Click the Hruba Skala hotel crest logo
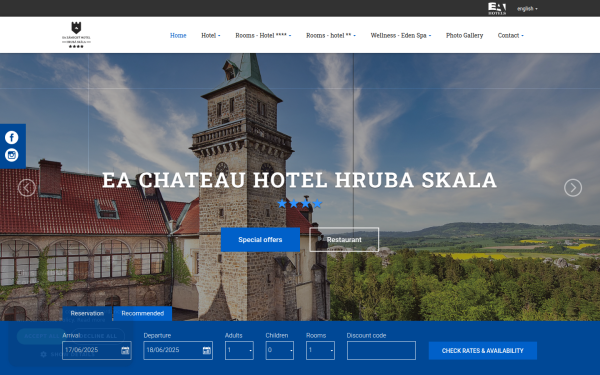600x375 pixels. pos(76,35)
